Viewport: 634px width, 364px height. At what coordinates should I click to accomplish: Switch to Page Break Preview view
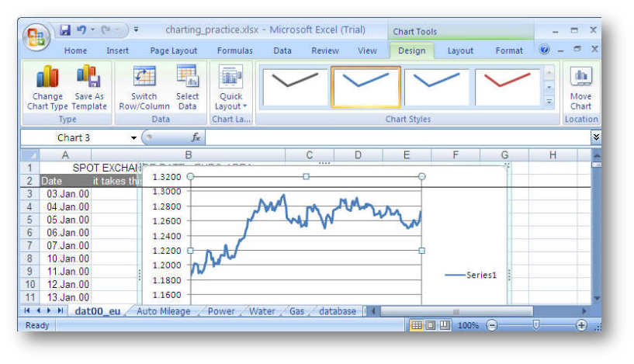point(445,325)
